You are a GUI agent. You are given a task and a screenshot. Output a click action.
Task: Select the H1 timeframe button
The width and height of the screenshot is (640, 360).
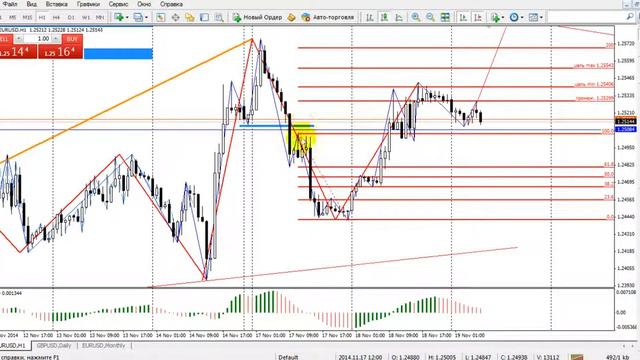point(42,18)
